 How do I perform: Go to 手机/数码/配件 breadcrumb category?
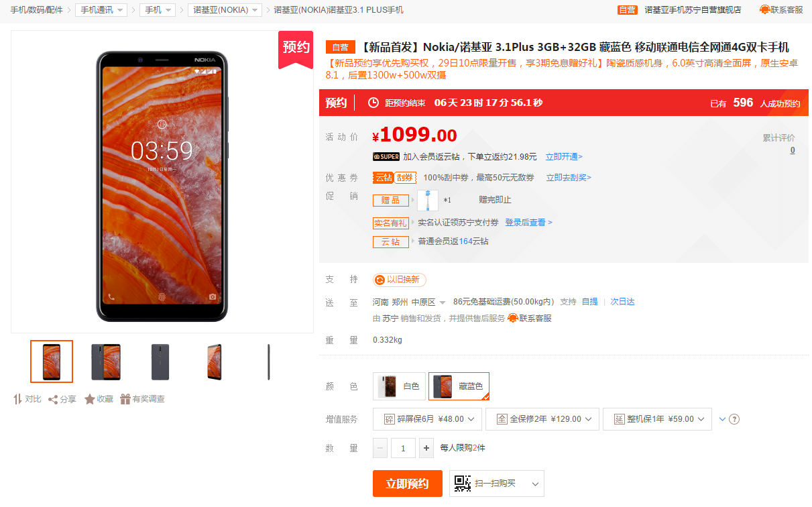36,10
